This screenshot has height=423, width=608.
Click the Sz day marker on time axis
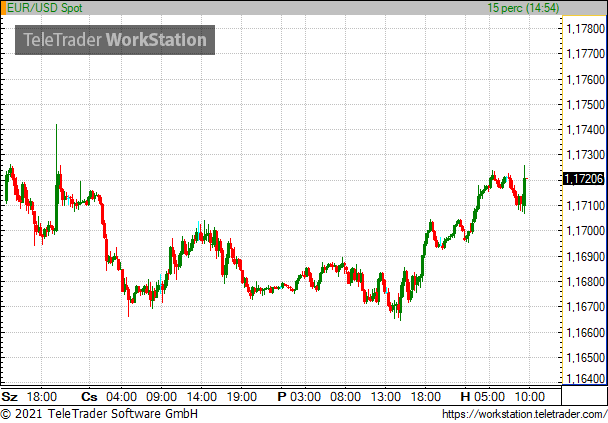pos(10,397)
